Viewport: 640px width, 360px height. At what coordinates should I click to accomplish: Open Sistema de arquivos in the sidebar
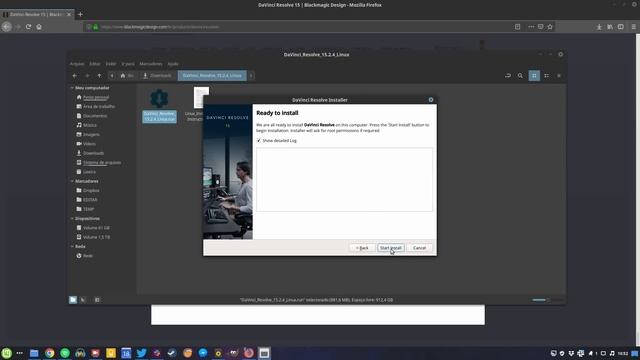pos(102,162)
